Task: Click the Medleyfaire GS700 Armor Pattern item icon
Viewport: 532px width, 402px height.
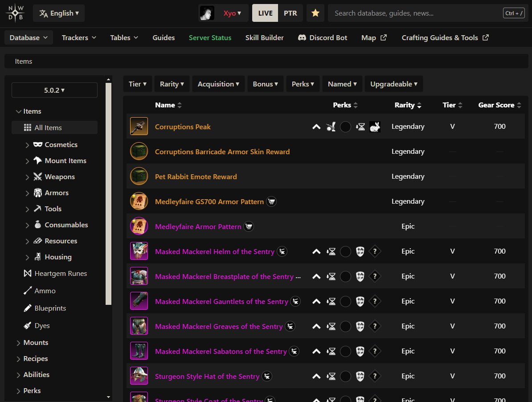Action: (139, 201)
